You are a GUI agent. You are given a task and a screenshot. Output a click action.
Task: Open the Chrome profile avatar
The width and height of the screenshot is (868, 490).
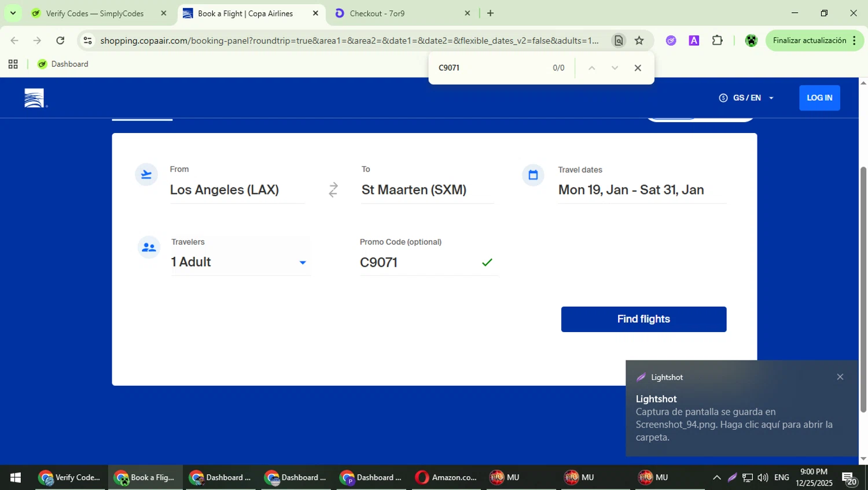coord(751,40)
